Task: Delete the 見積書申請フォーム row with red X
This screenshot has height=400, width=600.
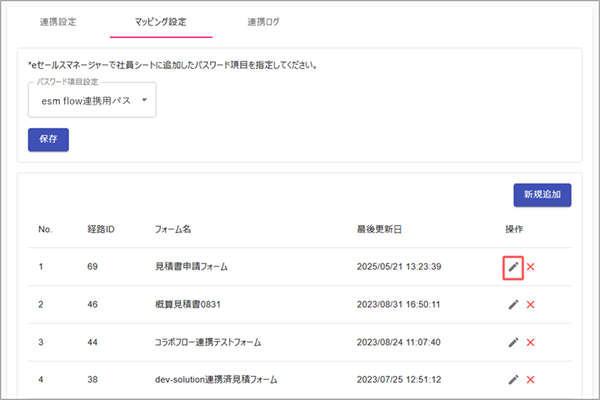Action: (531, 266)
